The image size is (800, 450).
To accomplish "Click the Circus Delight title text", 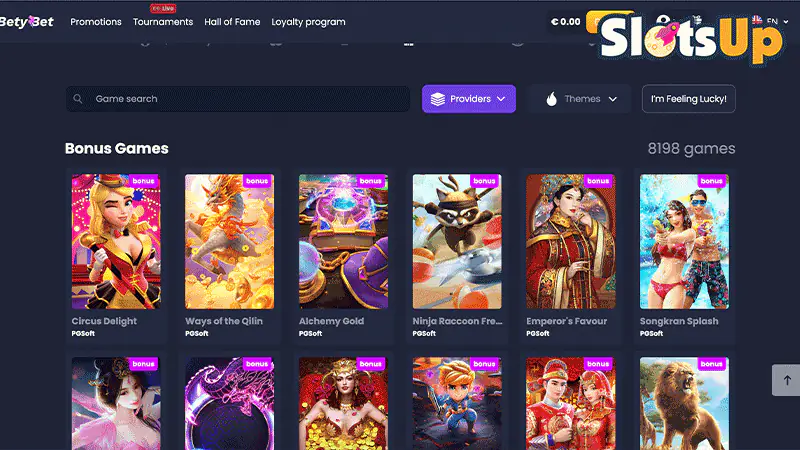I will 104,321.
